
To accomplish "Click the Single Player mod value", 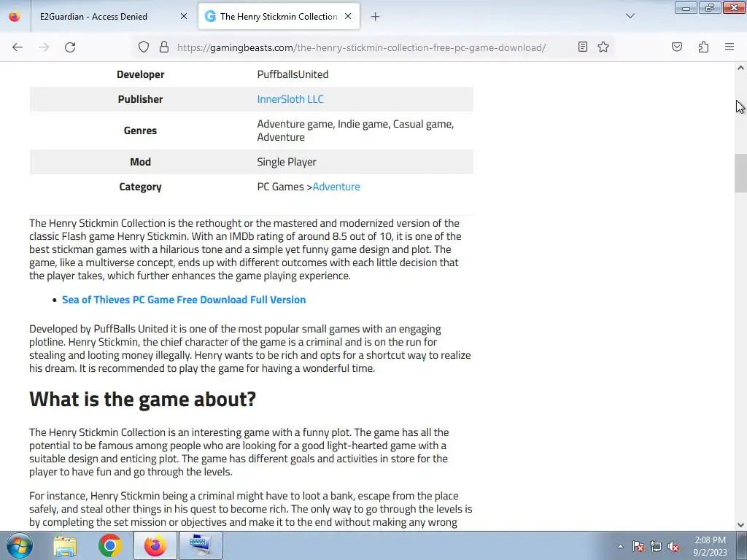I will [x=286, y=162].
